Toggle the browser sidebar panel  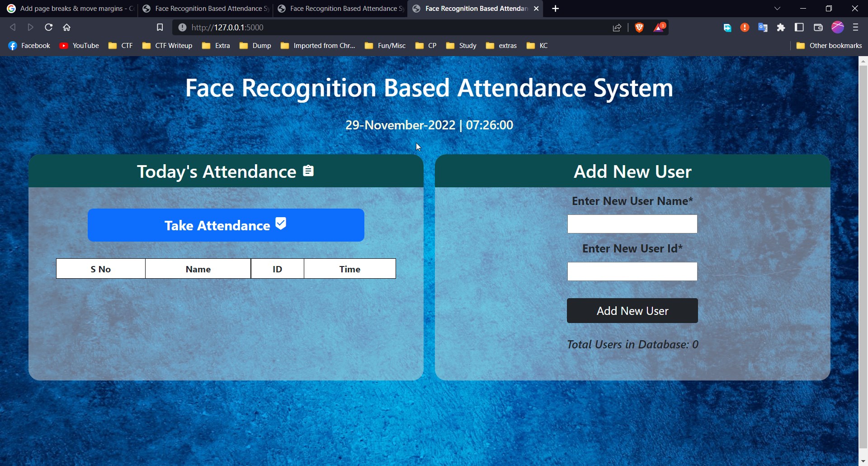[x=799, y=27]
